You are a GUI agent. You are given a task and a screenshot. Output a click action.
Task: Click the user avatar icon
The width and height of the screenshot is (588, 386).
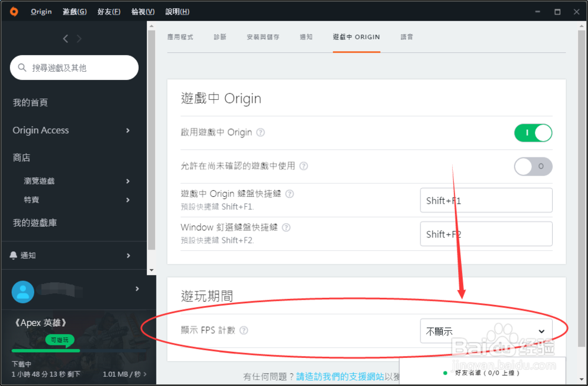click(23, 291)
